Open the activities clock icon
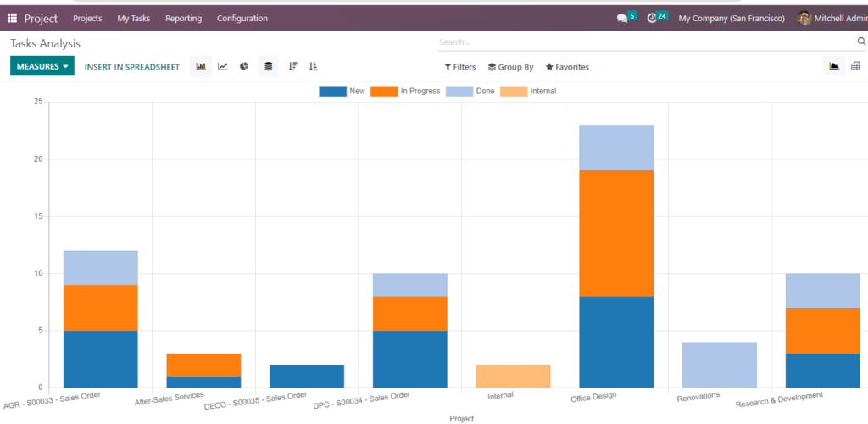 pyautogui.click(x=652, y=18)
